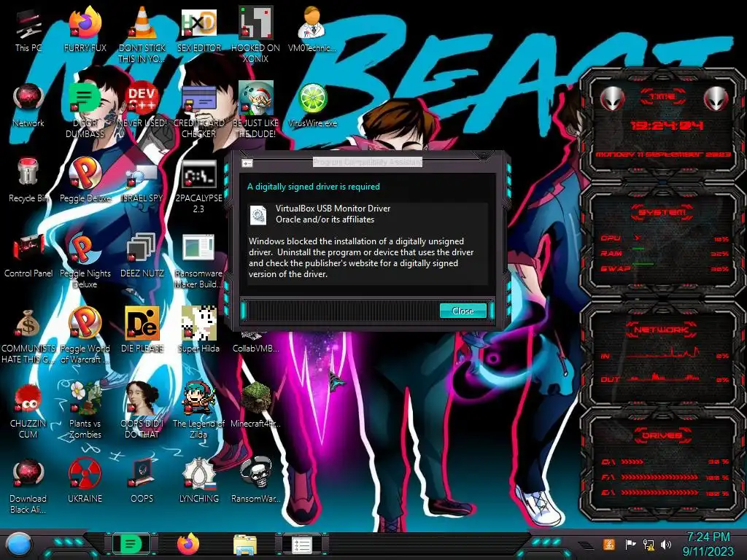Screen dimensions: 747x560
Task: Open the network warning tray icon
Action: [649, 544]
